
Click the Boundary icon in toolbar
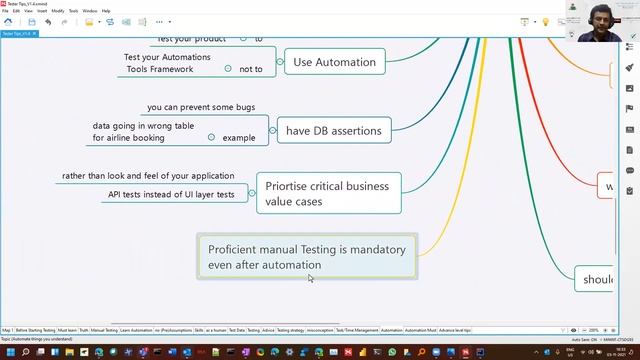pyautogui.click(x=126, y=22)
